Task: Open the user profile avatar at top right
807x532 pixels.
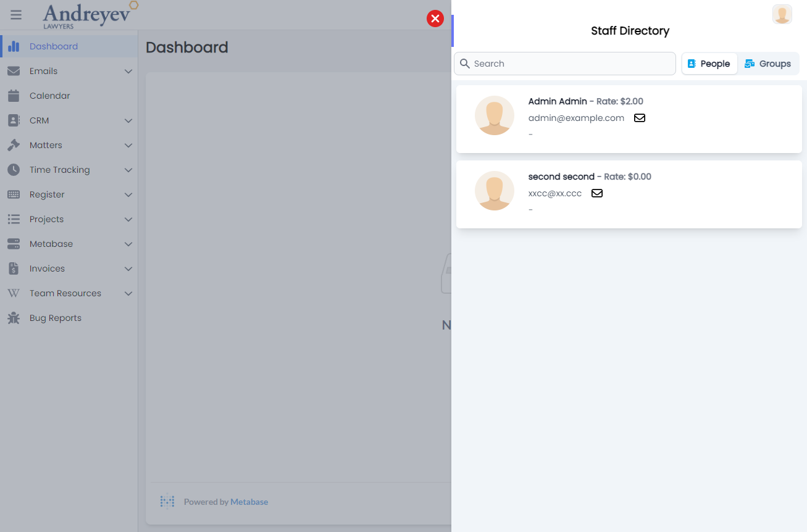Action: (x=782, y=14)
